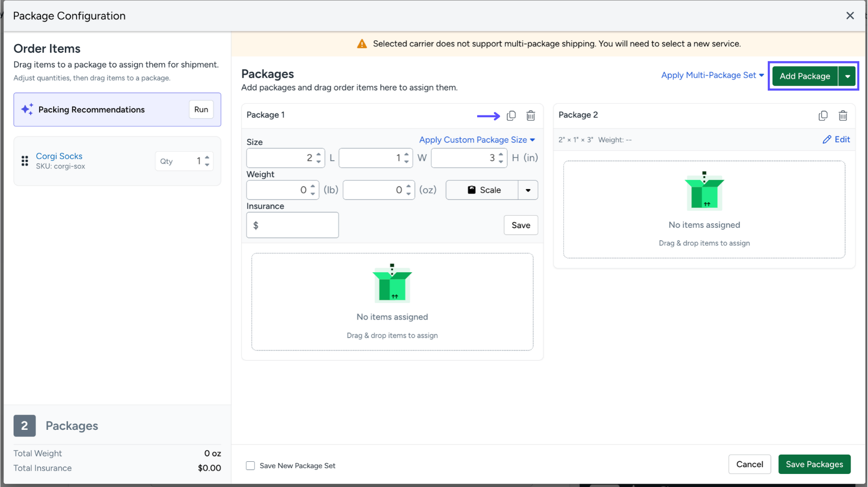Close the Package Configuration dialog
Viewport: 868px width, 487px height.
coord(850,16)
